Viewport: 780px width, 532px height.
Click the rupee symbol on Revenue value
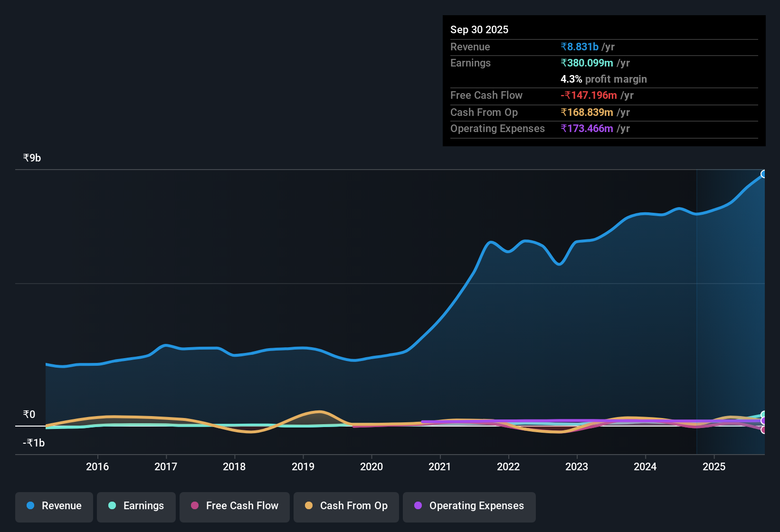point(564,47)
